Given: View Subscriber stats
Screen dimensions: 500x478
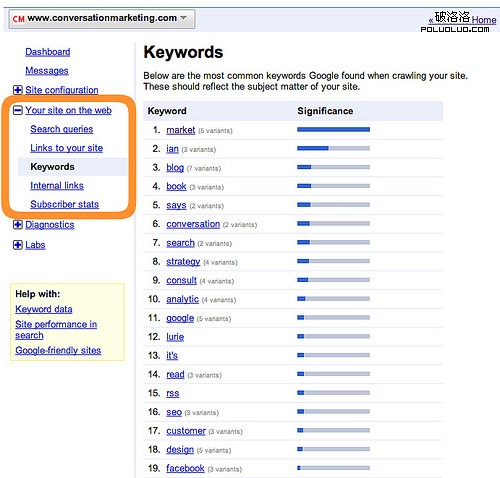Looking at the screenshot, I should tap(65, 204).
